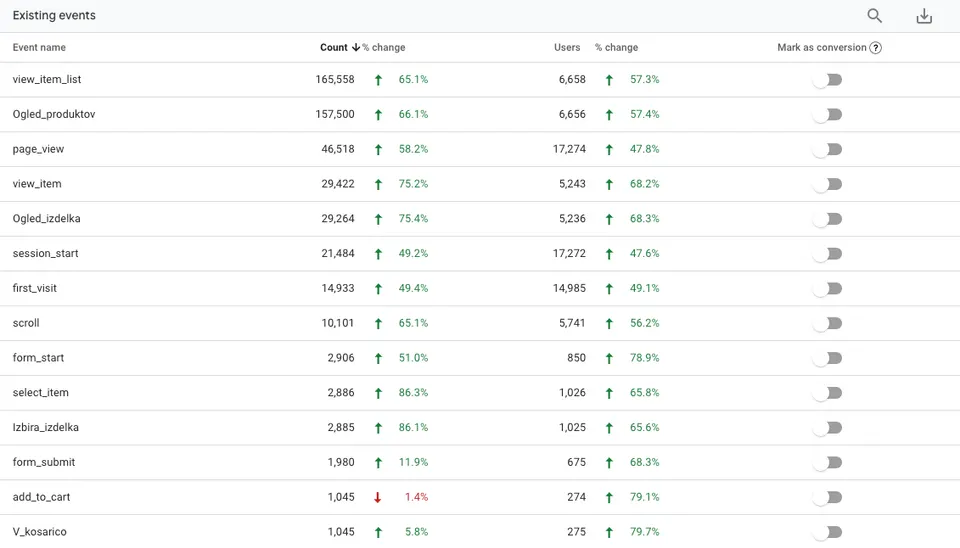Viewport: 960px width, 548px height.
Task: Click the count value 157,500
Action: (x=335, y=114)
